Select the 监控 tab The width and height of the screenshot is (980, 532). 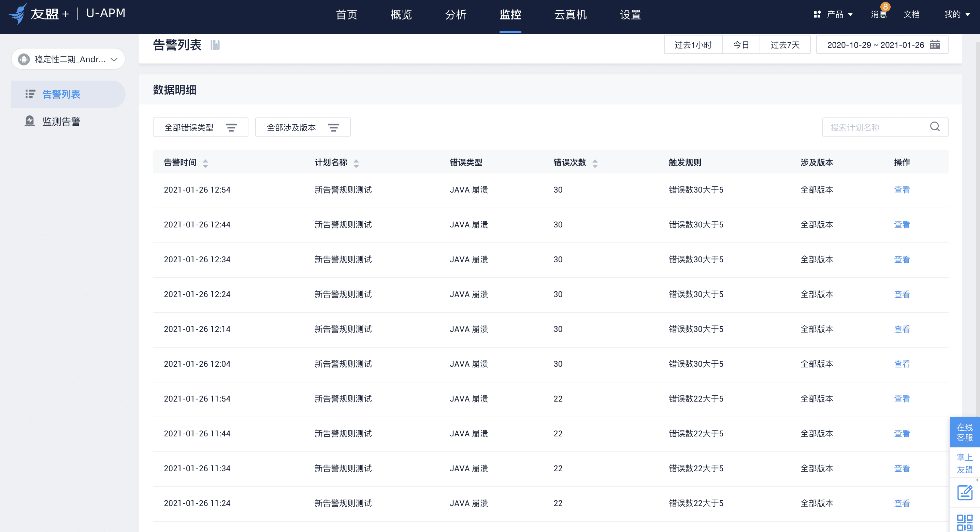pos(510,14)
